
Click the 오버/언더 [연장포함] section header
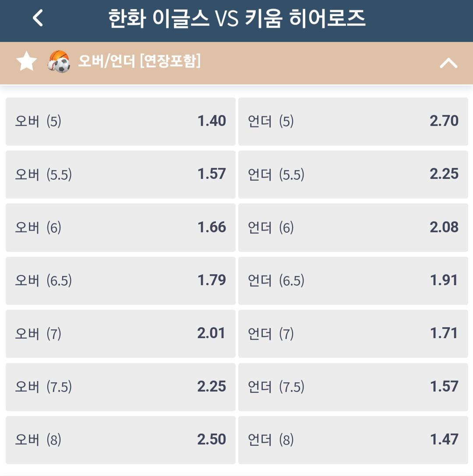point(236,63)
